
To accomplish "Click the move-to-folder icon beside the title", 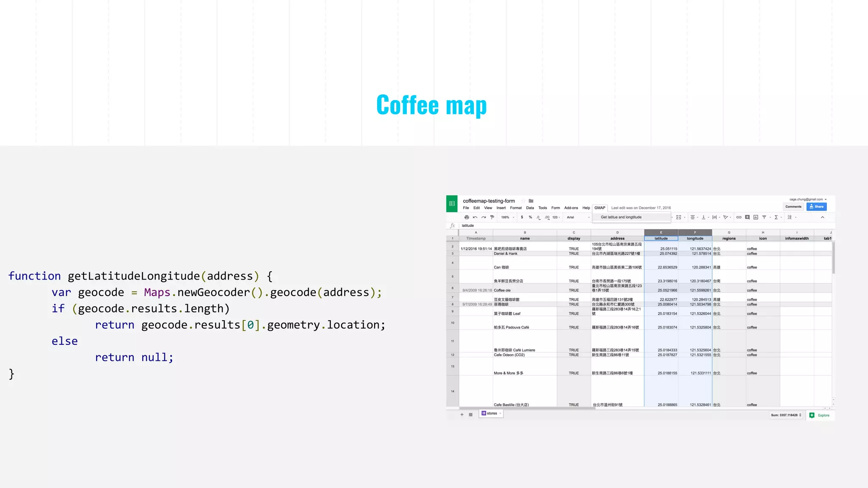I will tap(531, 201).
